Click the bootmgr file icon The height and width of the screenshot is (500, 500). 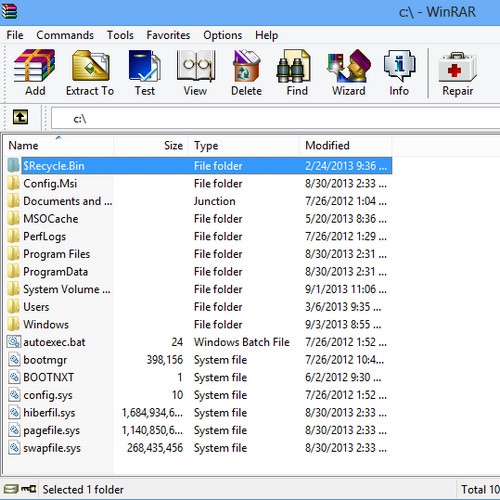pos(14,359)
